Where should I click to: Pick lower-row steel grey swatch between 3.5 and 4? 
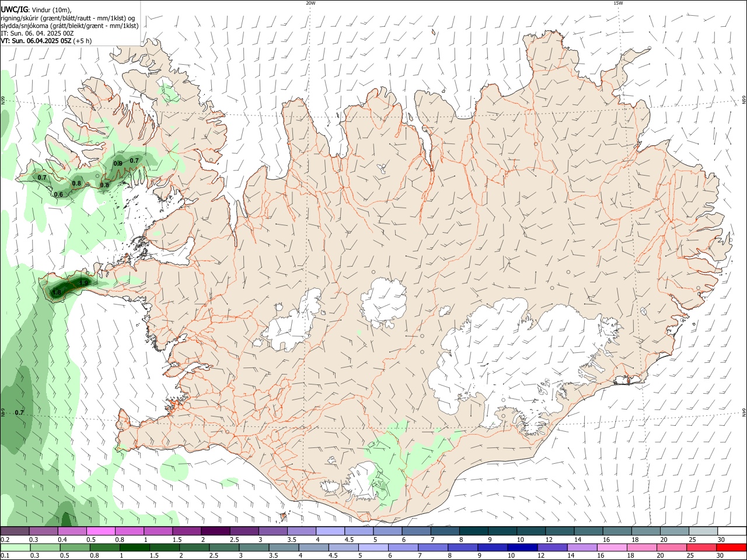pyautogui.click(x=283, y=547)
